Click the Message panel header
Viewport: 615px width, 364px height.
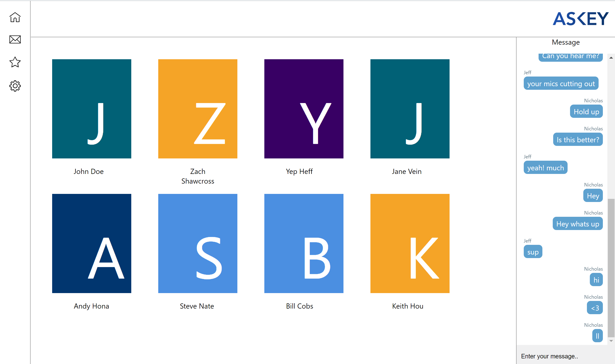pyautogui.click(x=566, y=42)
